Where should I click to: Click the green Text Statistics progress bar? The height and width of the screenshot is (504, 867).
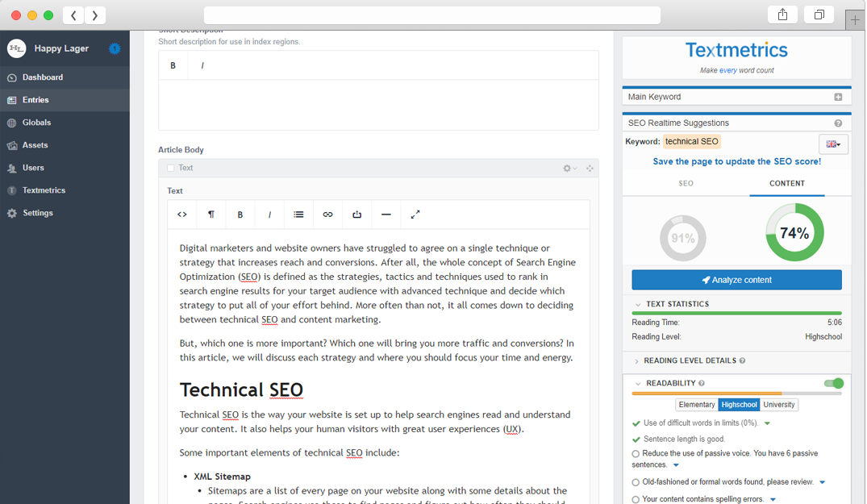coord(736,314)
